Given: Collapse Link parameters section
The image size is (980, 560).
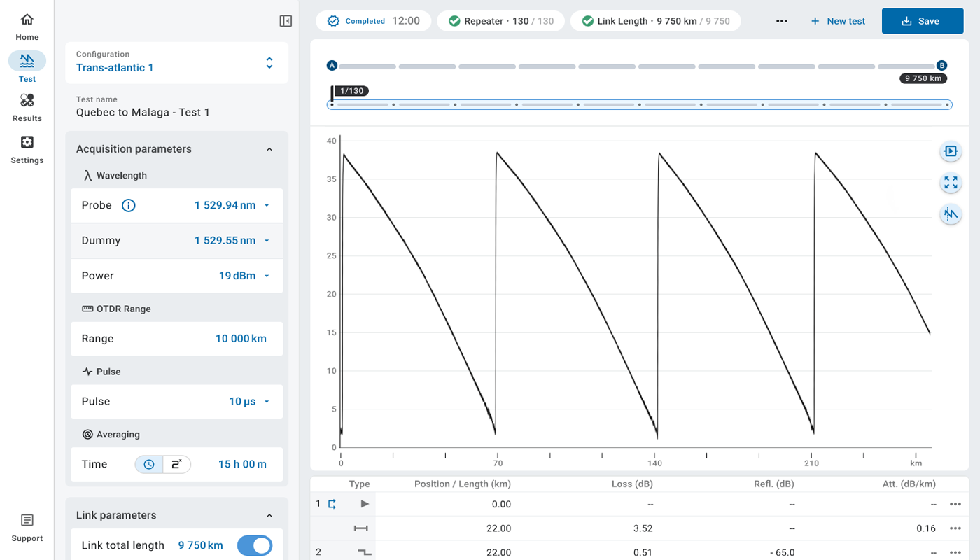Looking at the screenshot, I should pos(269,515).
